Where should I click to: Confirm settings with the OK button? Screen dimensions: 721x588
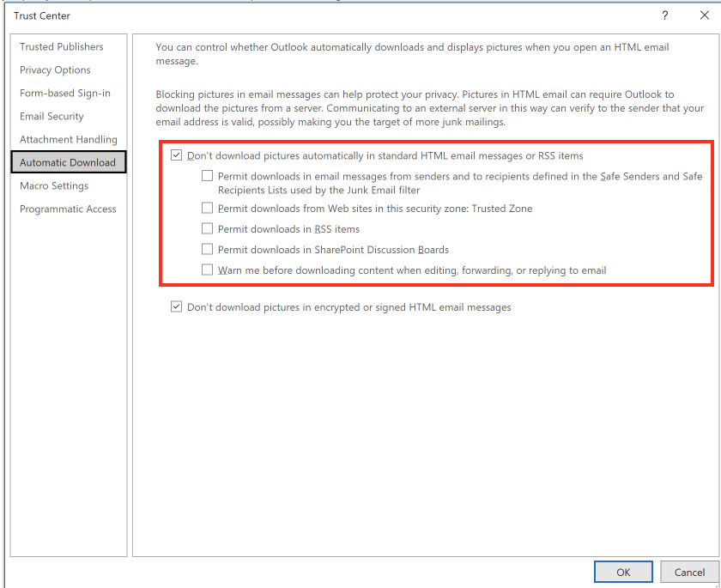(x=623, y=572)
